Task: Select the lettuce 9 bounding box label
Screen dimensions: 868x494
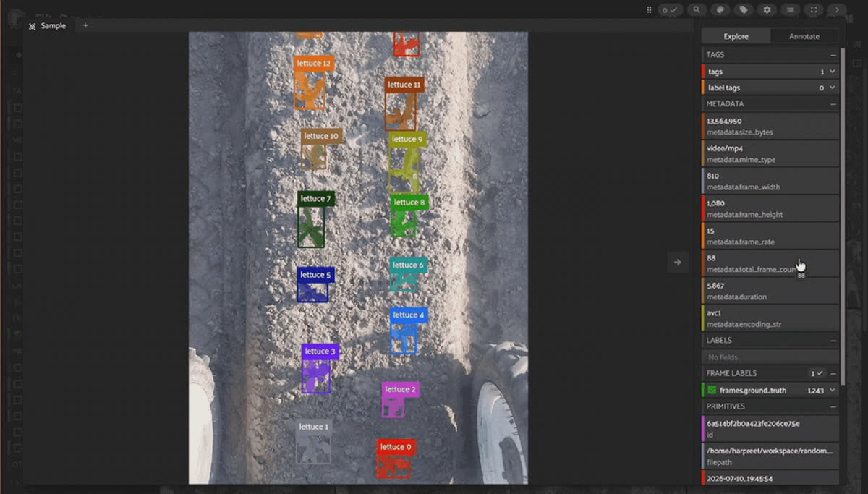Action: (x=407, y=139)
